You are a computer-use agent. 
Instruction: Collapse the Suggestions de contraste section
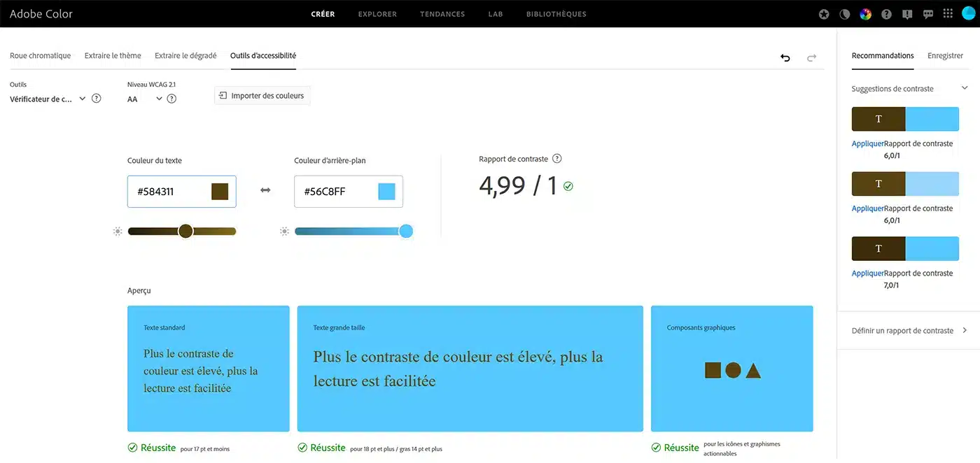point(965,88)
